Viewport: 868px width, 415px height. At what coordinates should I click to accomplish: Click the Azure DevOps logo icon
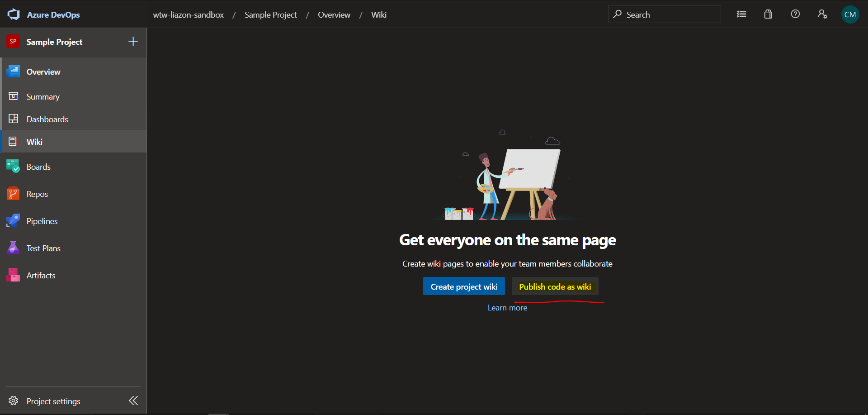click(x=14, y=14)
